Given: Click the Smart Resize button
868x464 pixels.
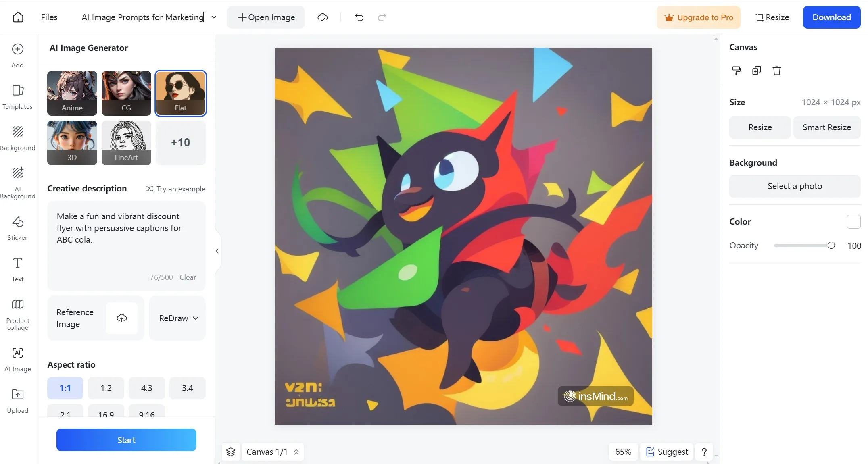Looking at the screenshot, I should (827, 126).
